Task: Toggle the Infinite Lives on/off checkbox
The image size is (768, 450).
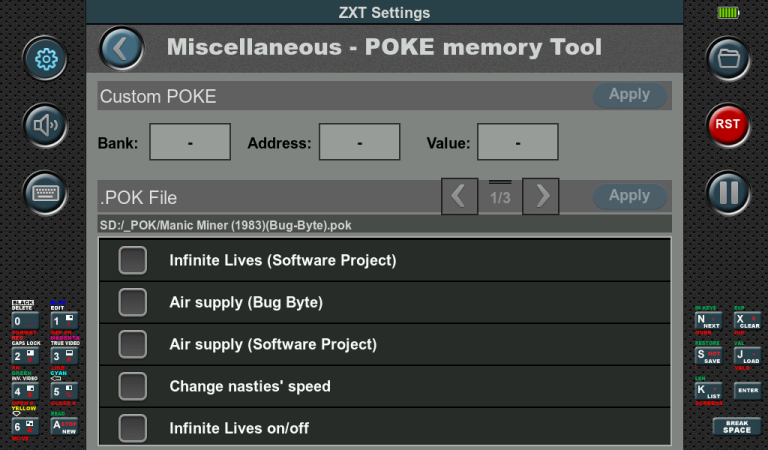Action: click(133, 428)
